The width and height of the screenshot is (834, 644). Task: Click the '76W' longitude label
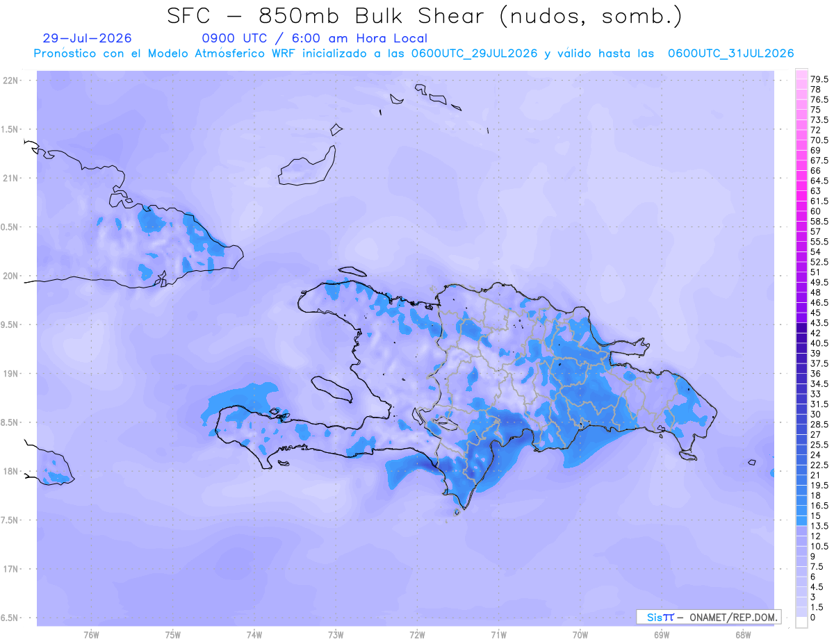pyautogui.click(x=91, y=636)
